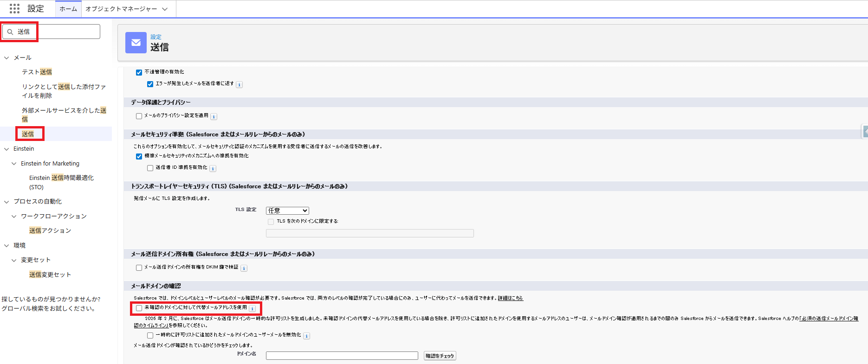Open 外部メールサービスを介した送信
Image resolution: width=868 pixels, height=364 pixels.
(x=64, y=115)
